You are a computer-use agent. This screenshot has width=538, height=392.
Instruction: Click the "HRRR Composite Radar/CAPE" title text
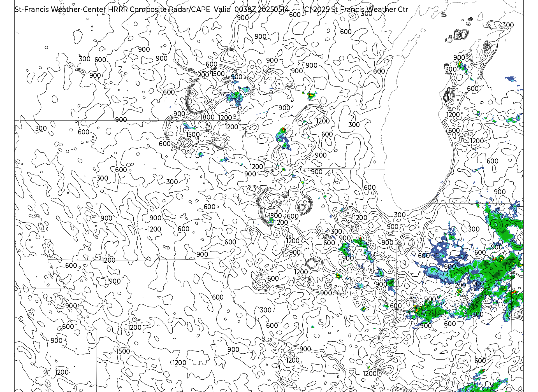pyautogui.click(x=159, y=10)
